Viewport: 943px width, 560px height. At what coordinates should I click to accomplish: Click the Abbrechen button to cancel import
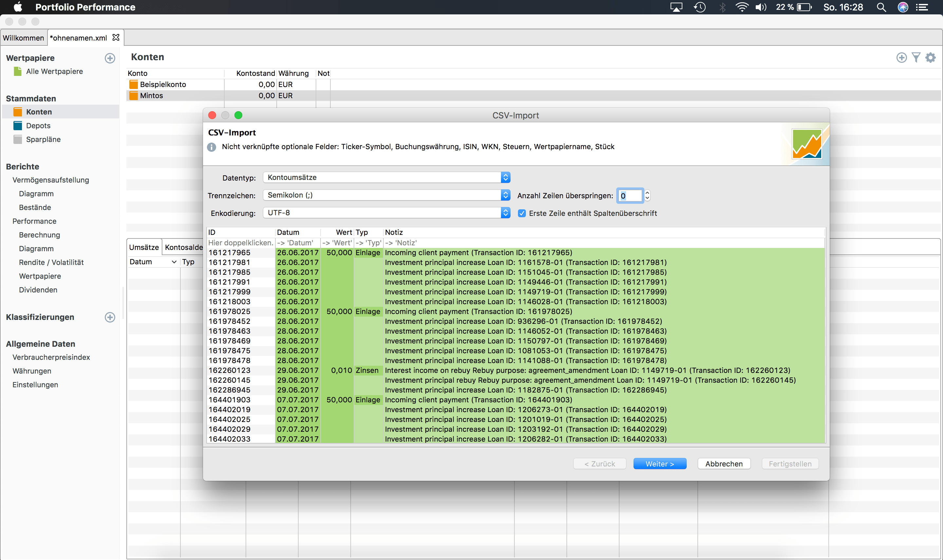pos(724,463)
